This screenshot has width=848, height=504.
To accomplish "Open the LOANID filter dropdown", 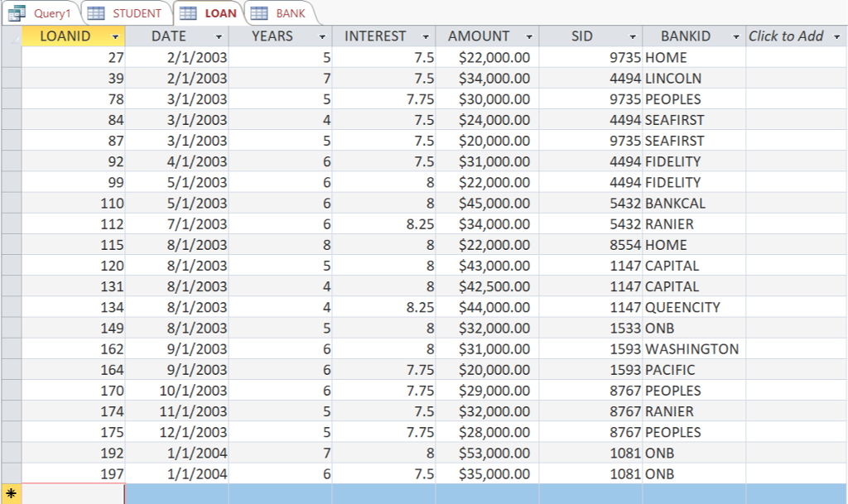I will point(115,36).
